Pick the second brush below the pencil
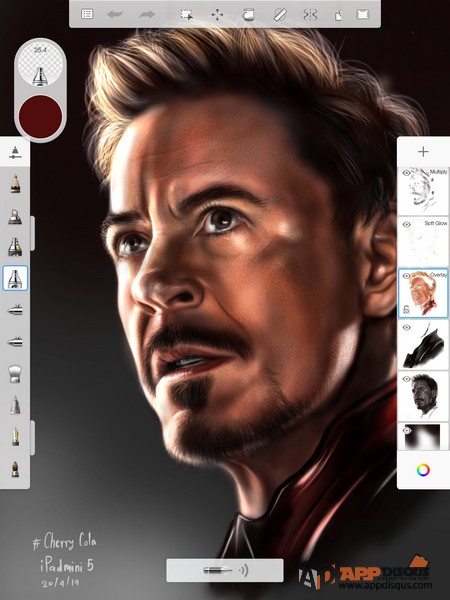This screenshot has width=450, height=600. (x=15, y=217)
